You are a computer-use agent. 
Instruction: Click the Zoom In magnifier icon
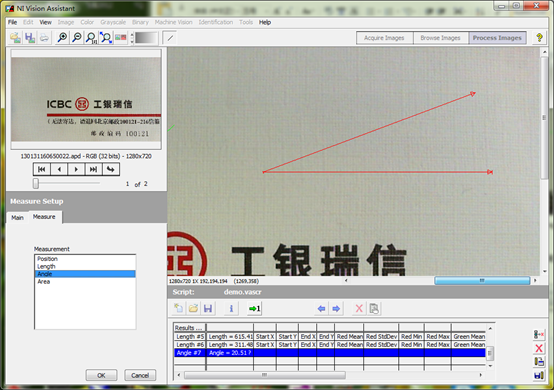pos(63,37)
